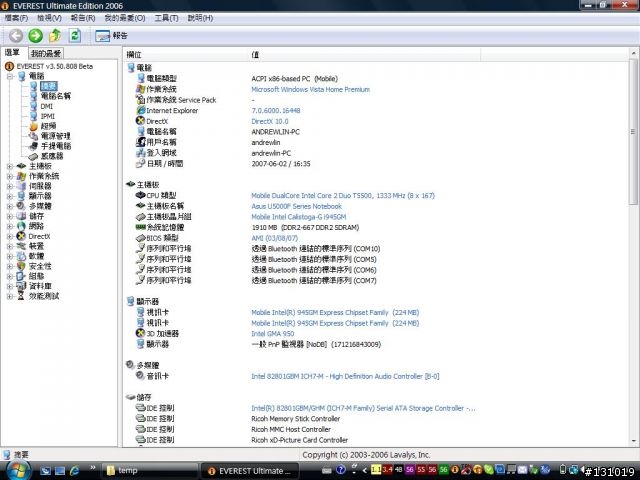Open the IPMI tree item
Image resolution: width=640 pixels, height=480 pixels.
click(47, 116)
